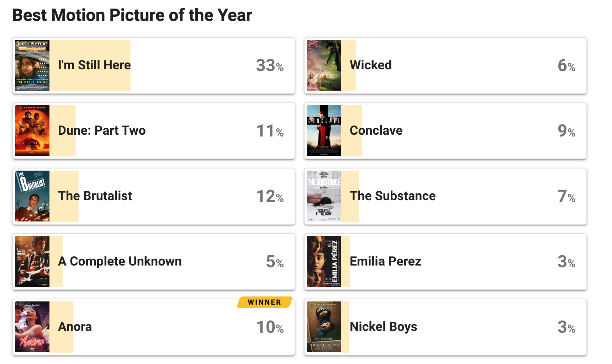Click the Dune: Part Two title
The image size is (612, 364).
[102, 131]
